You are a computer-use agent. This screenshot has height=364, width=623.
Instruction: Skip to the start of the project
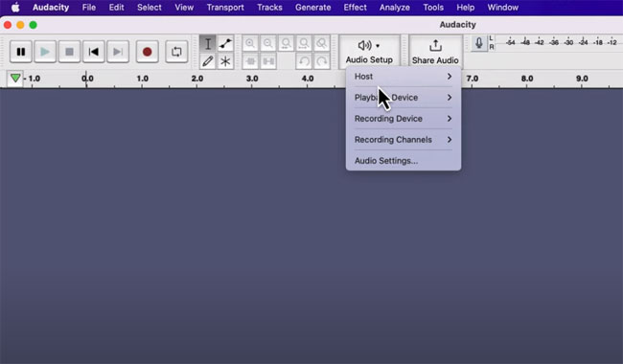click(x=93, y=52)
